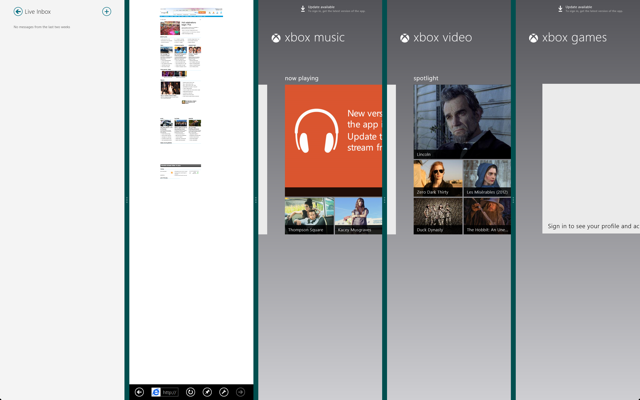Pin site with pushpin icon
Image resolution: width=640 pixels, height=400 pixels.
coord(207,392)
